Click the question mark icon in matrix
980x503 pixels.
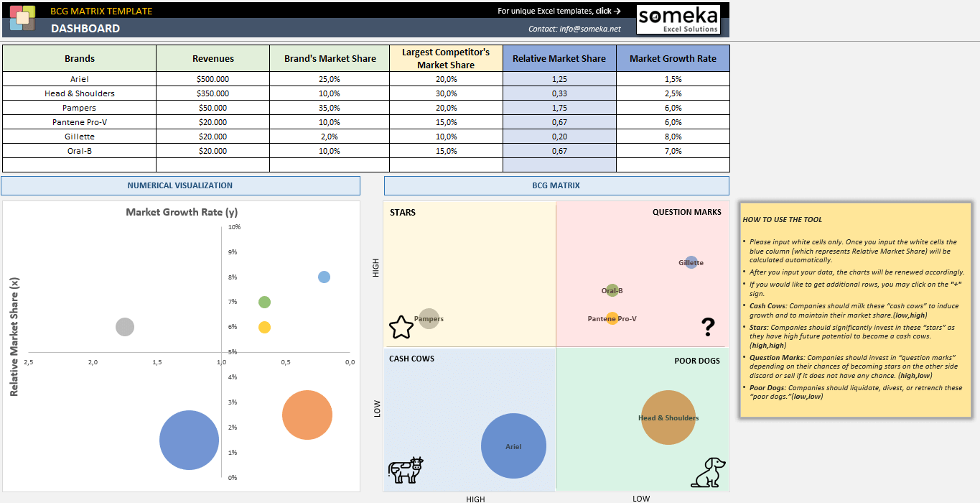(708, 327)
